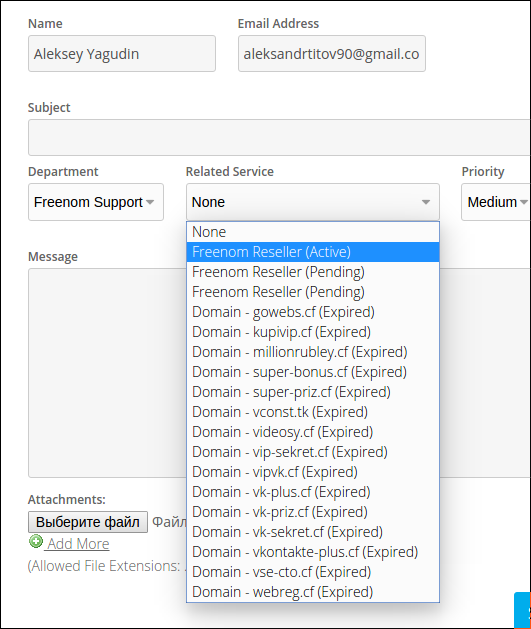Pick Domain - kupivip.cf (Expired)
Viewport: 531px width, 629px height.
313,332
